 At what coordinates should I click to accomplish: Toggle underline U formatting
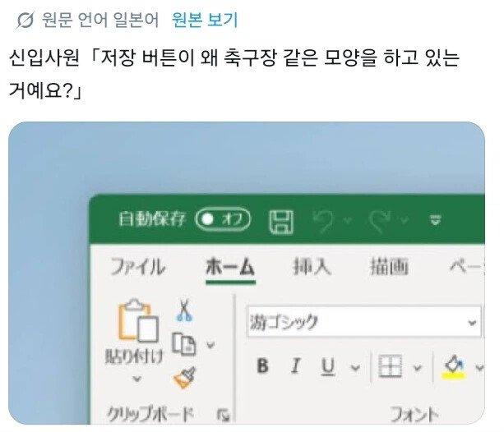click(328, 366)
